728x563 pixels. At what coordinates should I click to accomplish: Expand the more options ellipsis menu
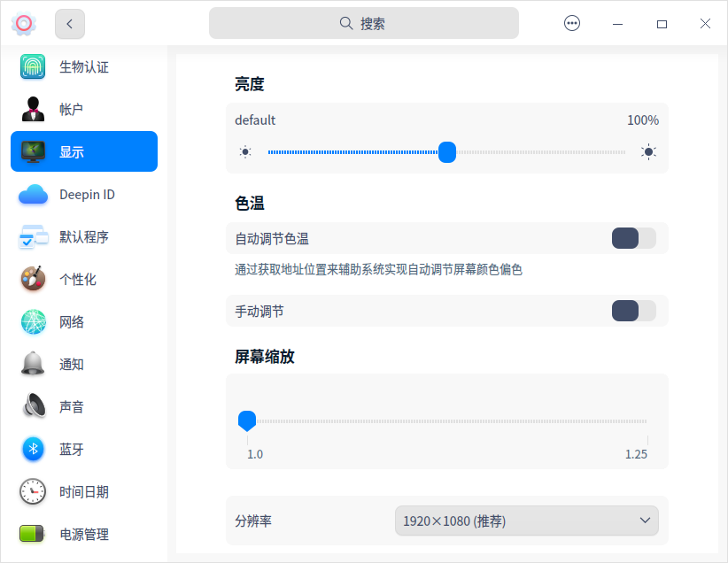click(x=572, y=23)
